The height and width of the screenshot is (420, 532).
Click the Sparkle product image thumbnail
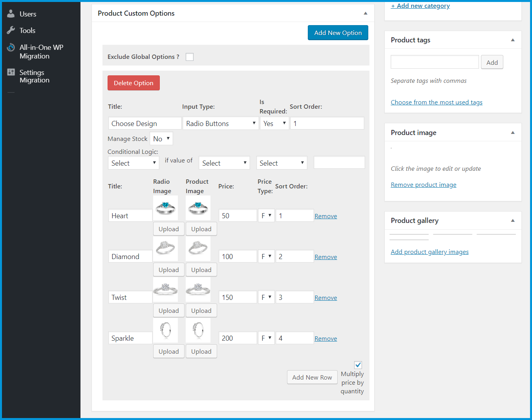(198, 330)
